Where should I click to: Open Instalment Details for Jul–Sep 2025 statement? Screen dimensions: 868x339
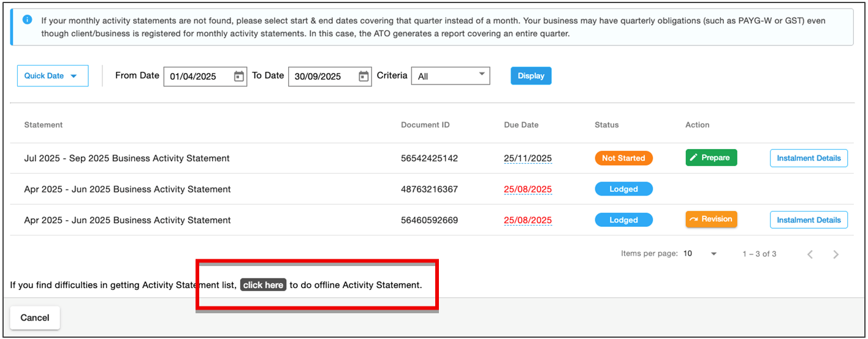[809, 158]
